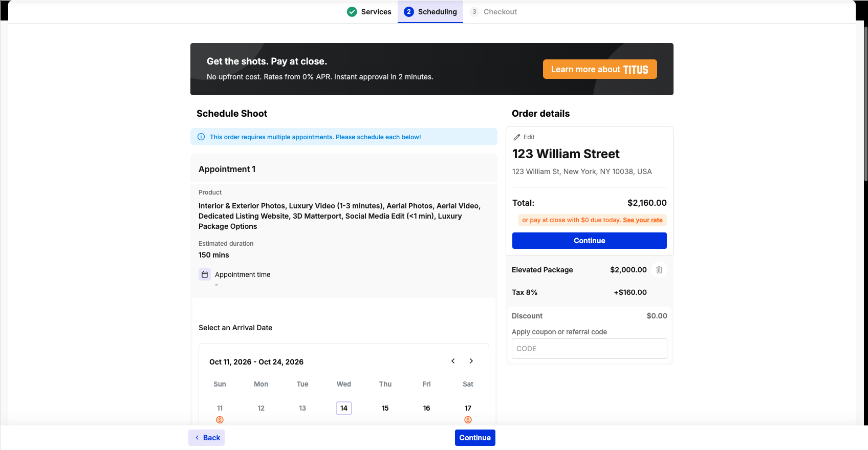Select Thursday 15 on the arrival calendar
This screenshot has height=450, width=868.
[385, 408]
